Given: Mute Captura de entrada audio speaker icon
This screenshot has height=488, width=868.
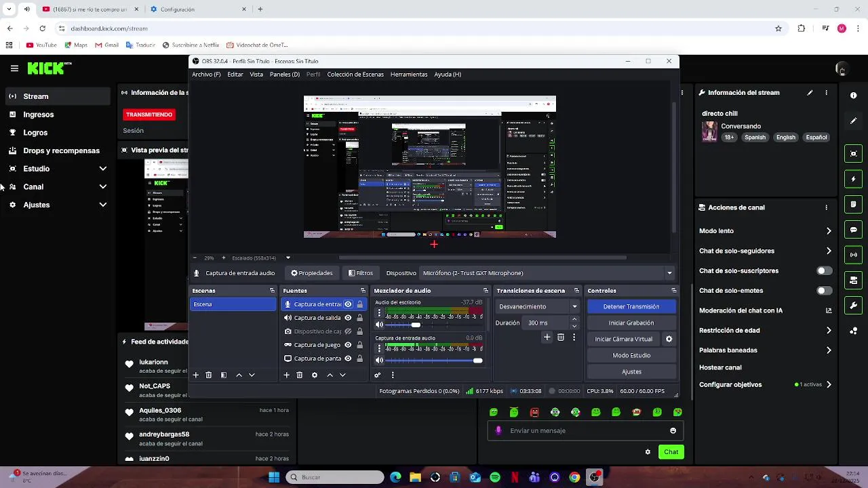Looking at the screenshot, I should point(379,361).
